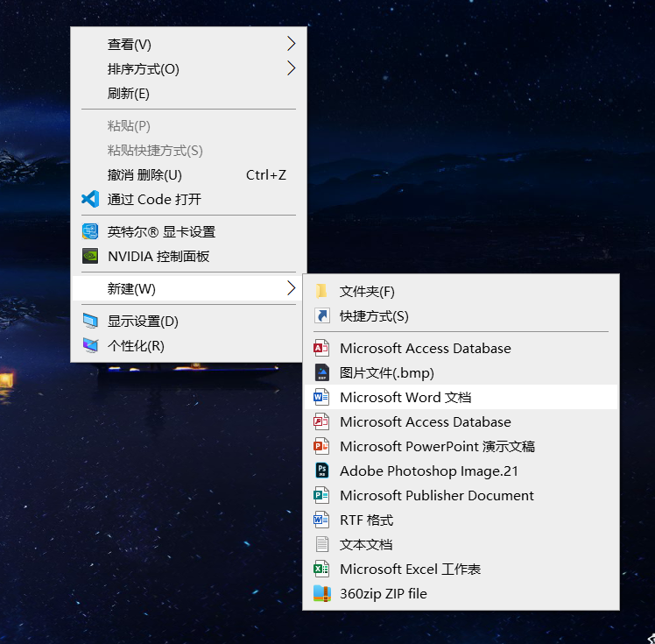
Task: Expand the 排序方式(O) submenu arrow
Action: [291, 68]
